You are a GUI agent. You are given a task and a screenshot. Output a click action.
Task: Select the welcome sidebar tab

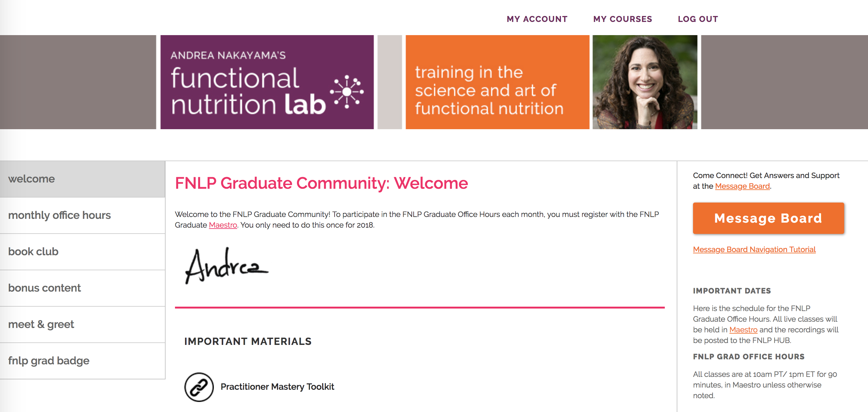coord(32,179)
